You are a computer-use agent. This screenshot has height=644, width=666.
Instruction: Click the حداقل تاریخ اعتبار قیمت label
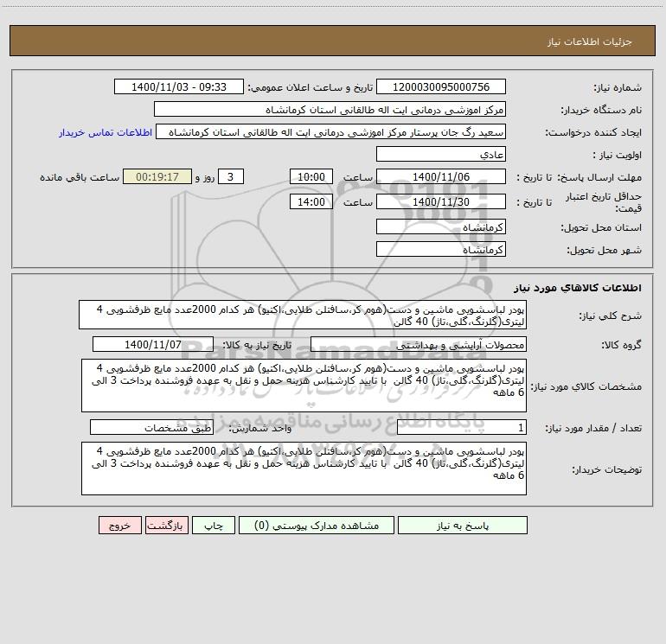(604, 202)
